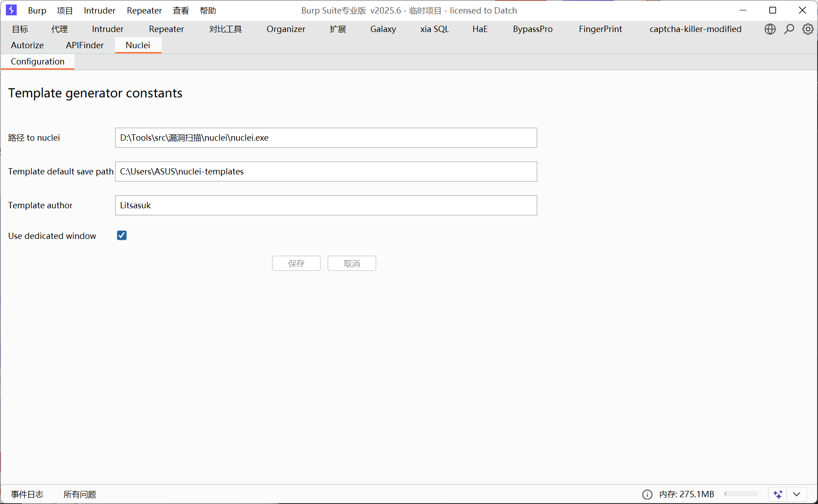This screenshot has width=818, height=504.
Task: Click the 内存: 275.1MB status text
Action: [x=687, y=495]
